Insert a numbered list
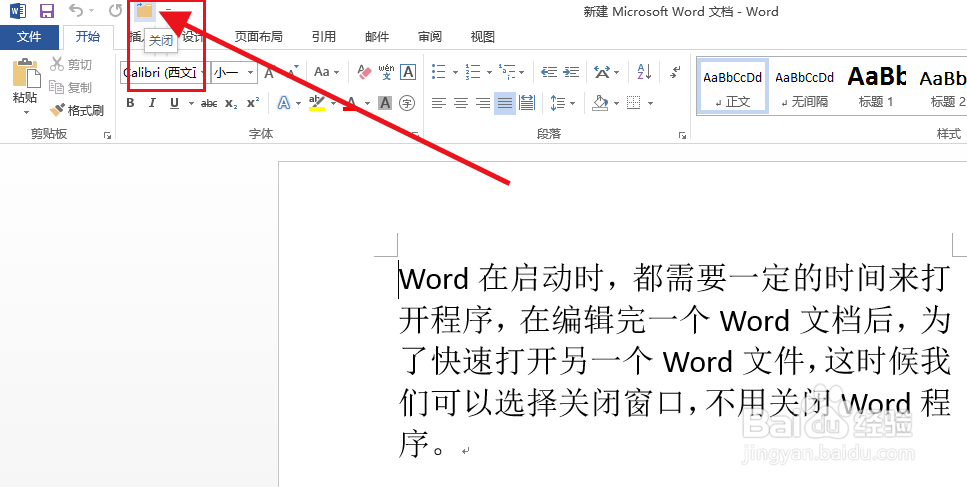The image size is (967, 487). click(473, 72)
